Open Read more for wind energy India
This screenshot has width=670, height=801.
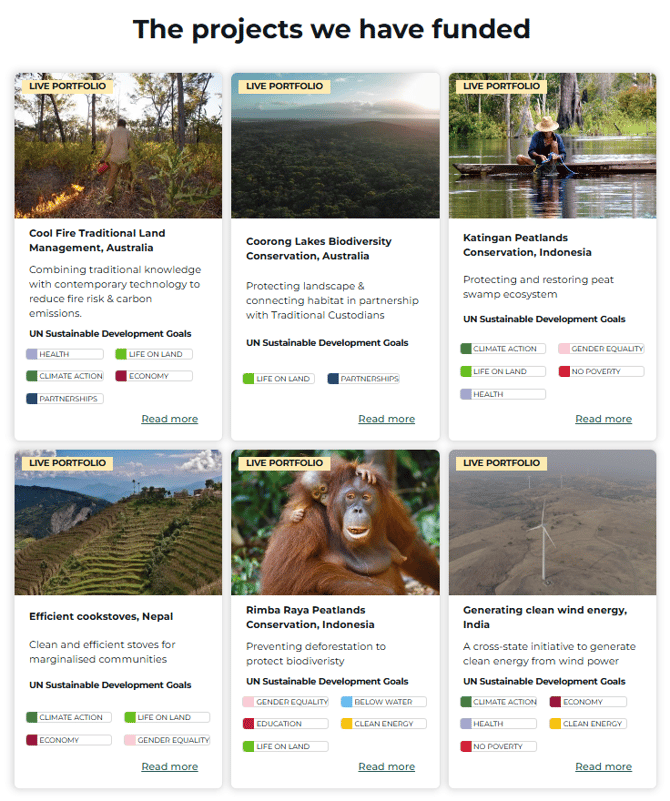coord(604,766)
